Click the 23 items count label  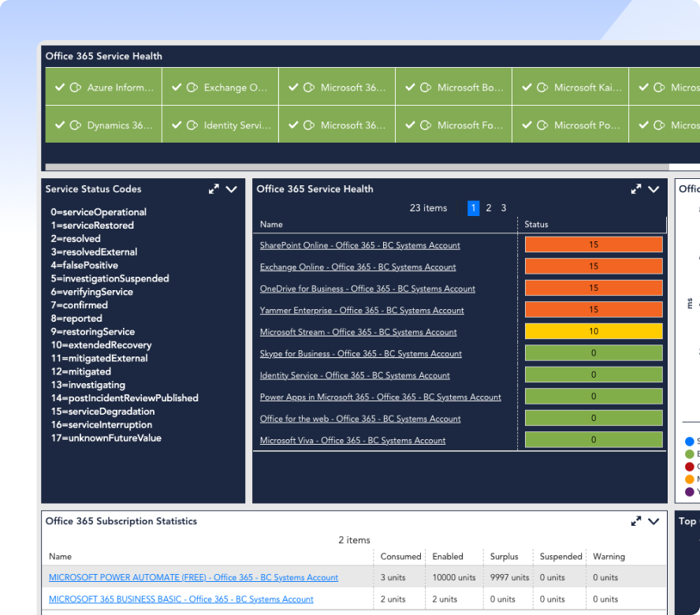tap(428, 208)
